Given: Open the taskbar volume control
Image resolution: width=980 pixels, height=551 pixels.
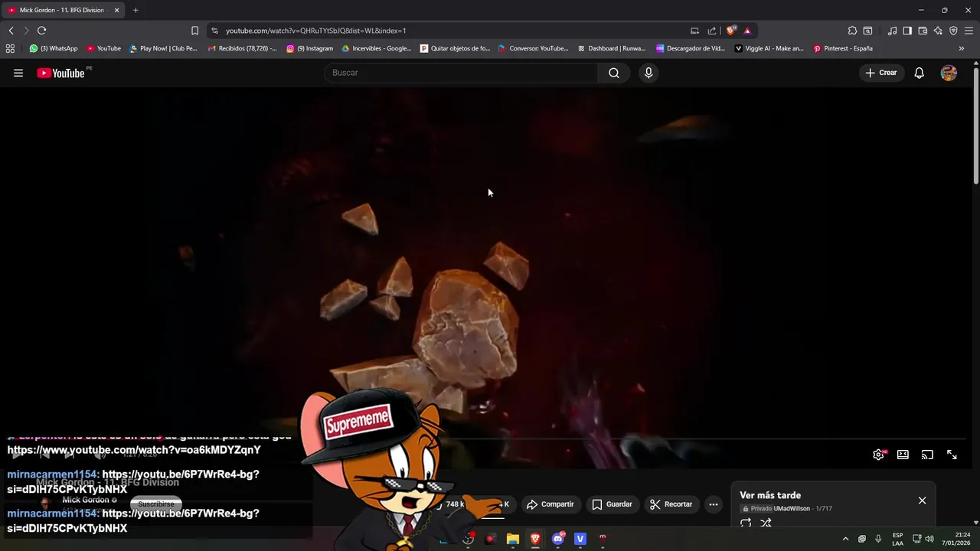Looking at the screenshot, I should 929,539.
